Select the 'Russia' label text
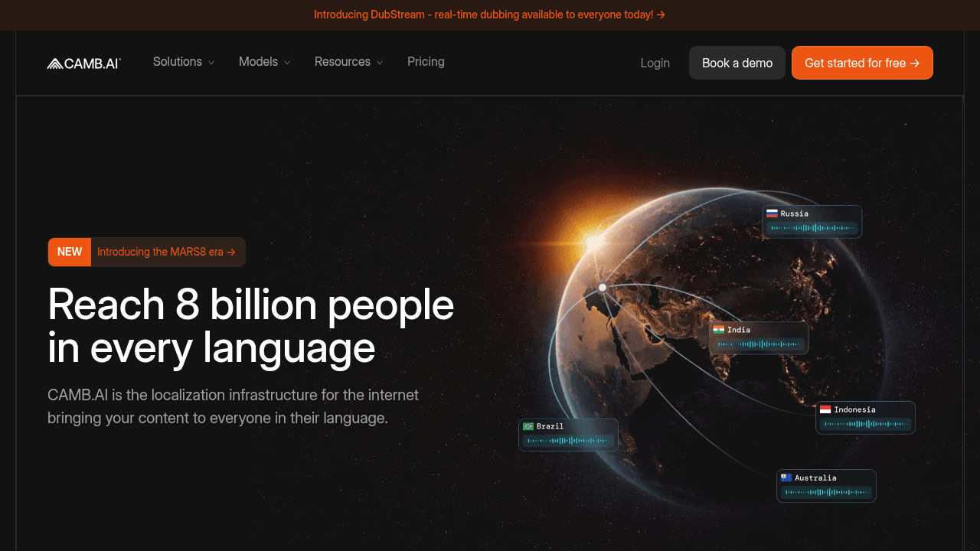The image size is (980, 551). tap(794, 214)
